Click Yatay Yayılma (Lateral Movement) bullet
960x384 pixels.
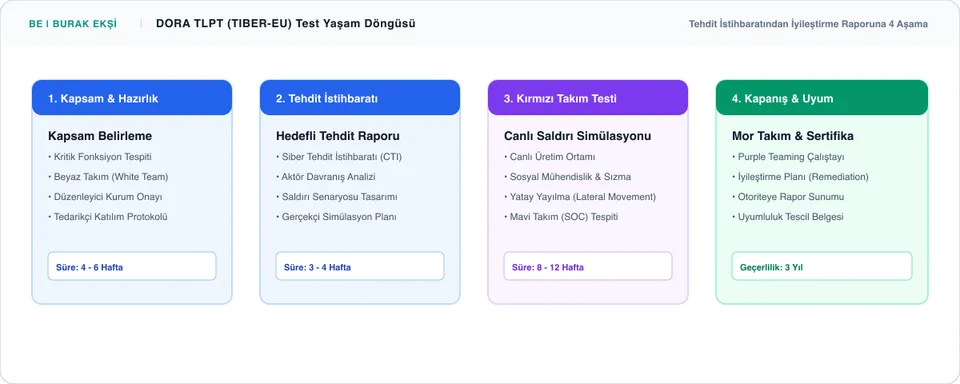pos(580,197)
